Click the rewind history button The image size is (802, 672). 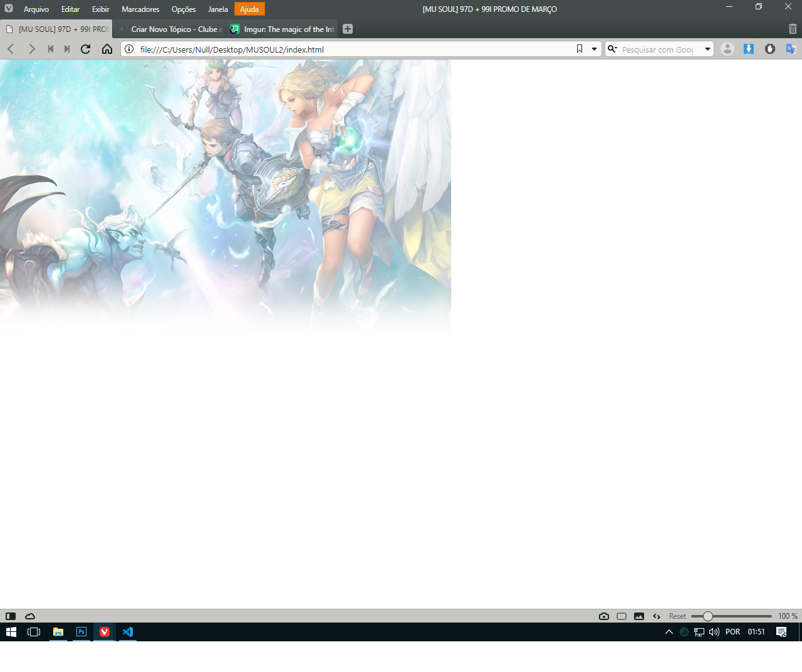tap(51, 49)
